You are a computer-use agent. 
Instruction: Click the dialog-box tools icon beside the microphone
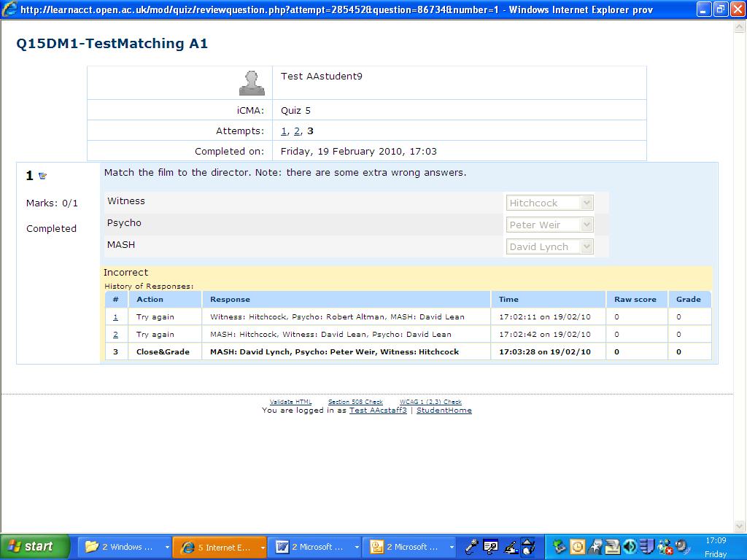(x=490, y=547)
